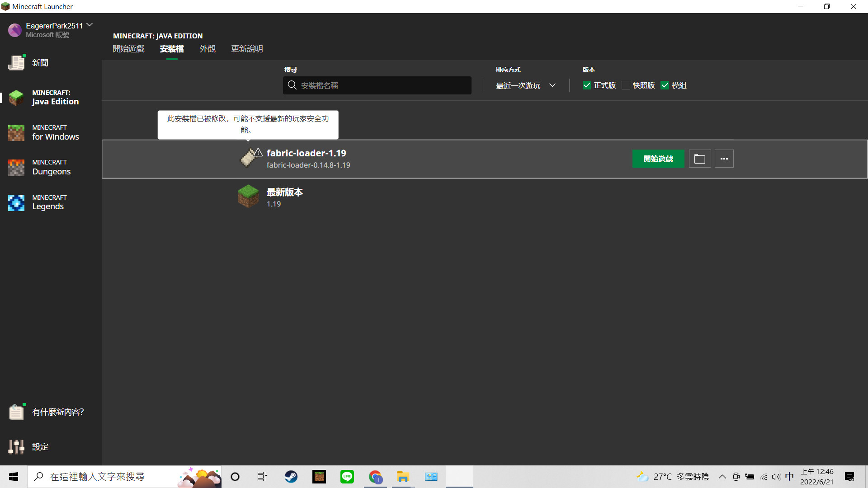This screenshot has width=868, height=488.
Task: Open Wi-Fi network status in tray
Action: tap(764, 477)
